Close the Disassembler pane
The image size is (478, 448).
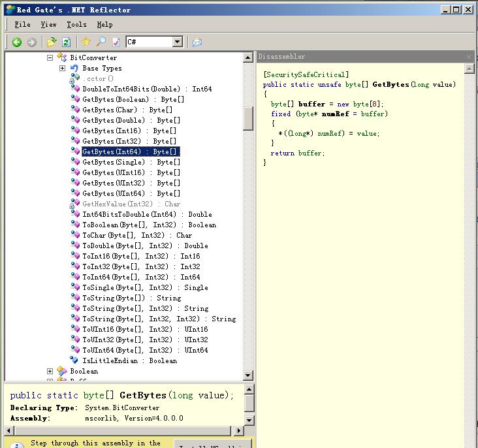[x=469, y=56]
